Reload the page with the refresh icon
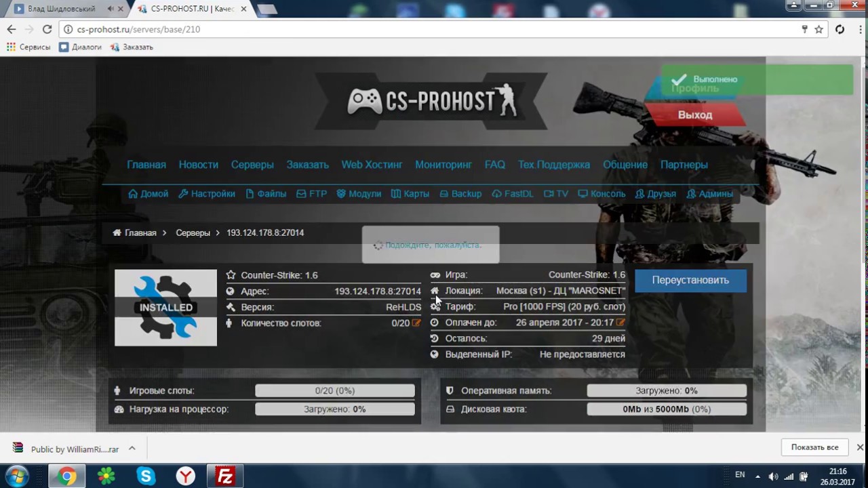The width and height of the screenshot is (868, 488). 47,29
